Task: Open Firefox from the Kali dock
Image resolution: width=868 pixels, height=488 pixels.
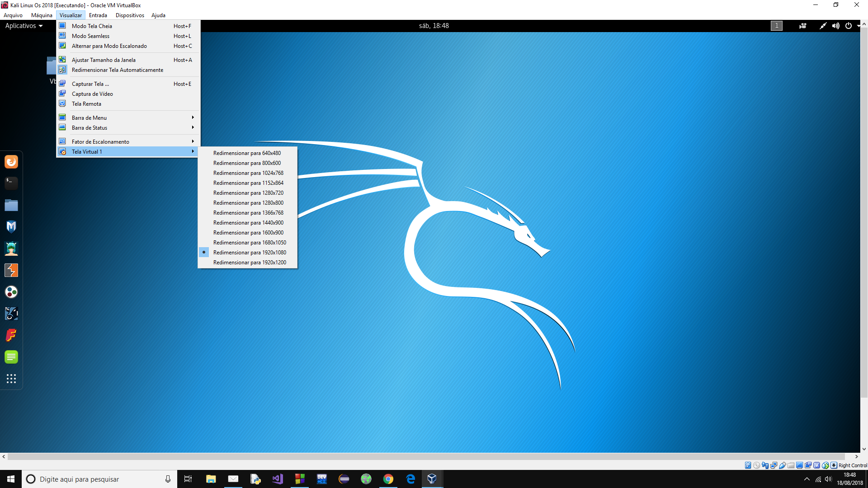Action: 11,162
